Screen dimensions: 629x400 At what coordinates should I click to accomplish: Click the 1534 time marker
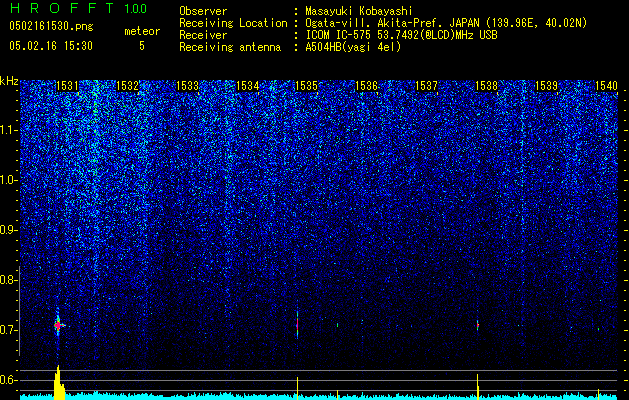click(x=248, y=85)
